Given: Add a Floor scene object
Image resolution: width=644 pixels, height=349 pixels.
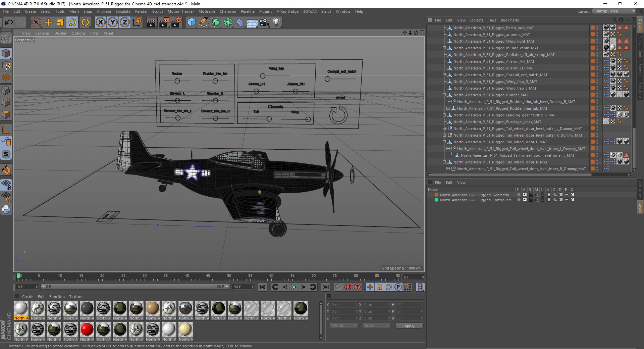Looking at the screenshot, I should [x=252, y=22].
